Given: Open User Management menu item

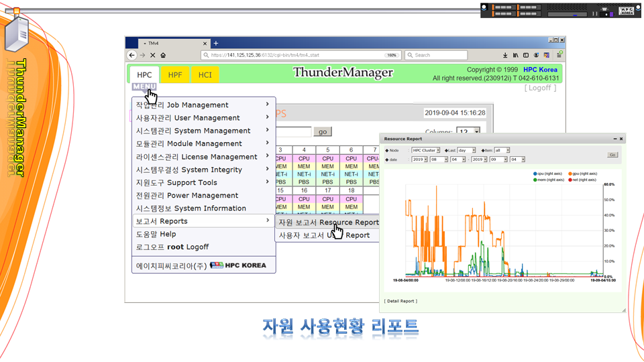Looking at the screenshot, I should pos(203,118).
